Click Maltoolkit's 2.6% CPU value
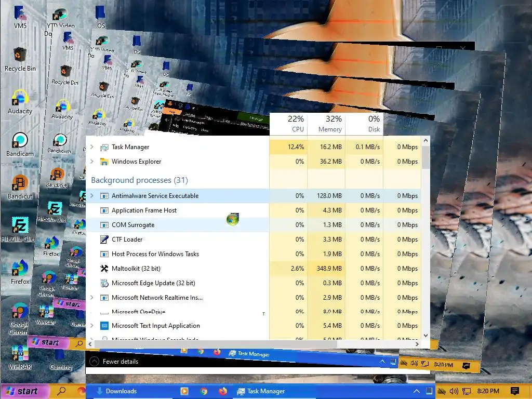 click(297, 269)
